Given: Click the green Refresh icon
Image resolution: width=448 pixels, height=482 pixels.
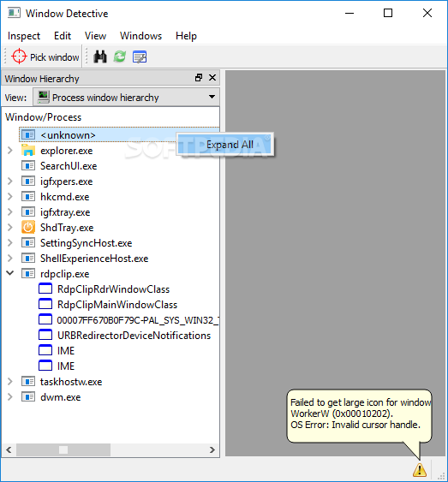Looking at the screenshot, I should point(120,57).
